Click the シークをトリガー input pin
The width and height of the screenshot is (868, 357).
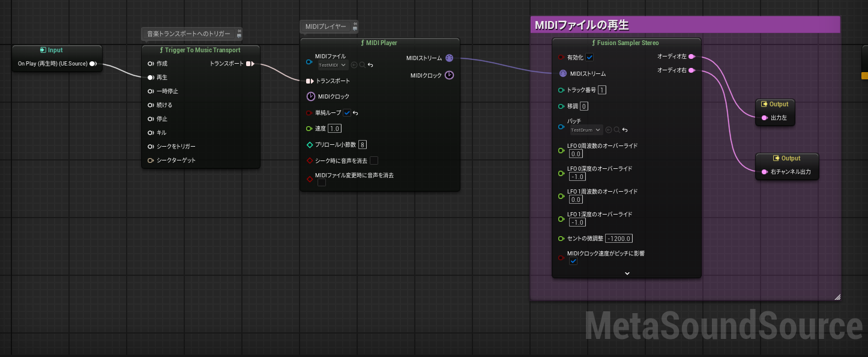[x=151, y=147]
